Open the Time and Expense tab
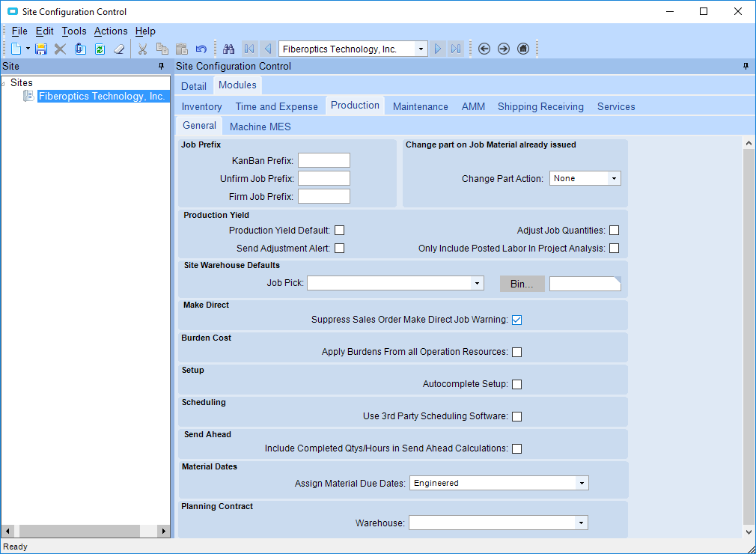Viewport: 756px width, 554px height. point(277,106)
